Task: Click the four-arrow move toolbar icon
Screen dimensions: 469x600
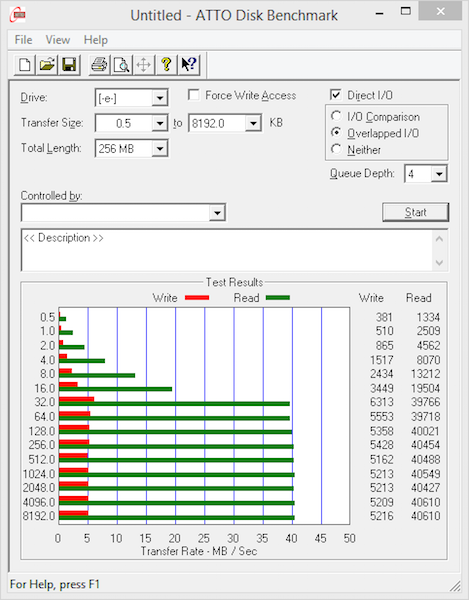Action: coord(144,65)
